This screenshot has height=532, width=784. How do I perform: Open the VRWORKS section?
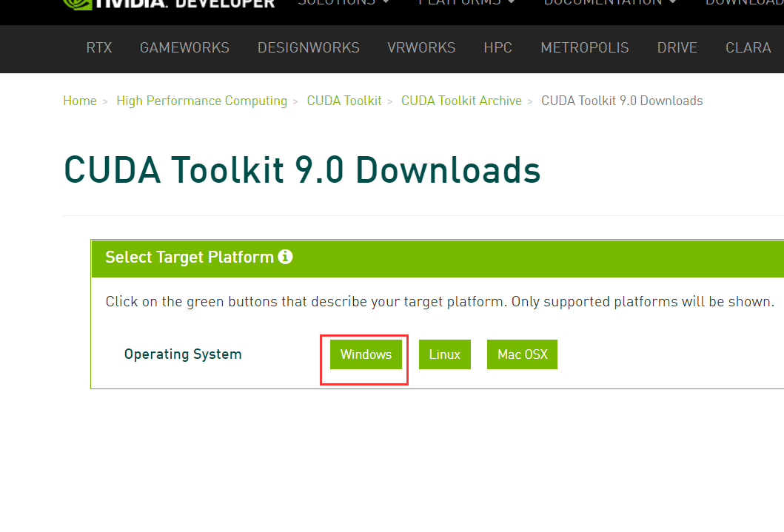point(421,47)
